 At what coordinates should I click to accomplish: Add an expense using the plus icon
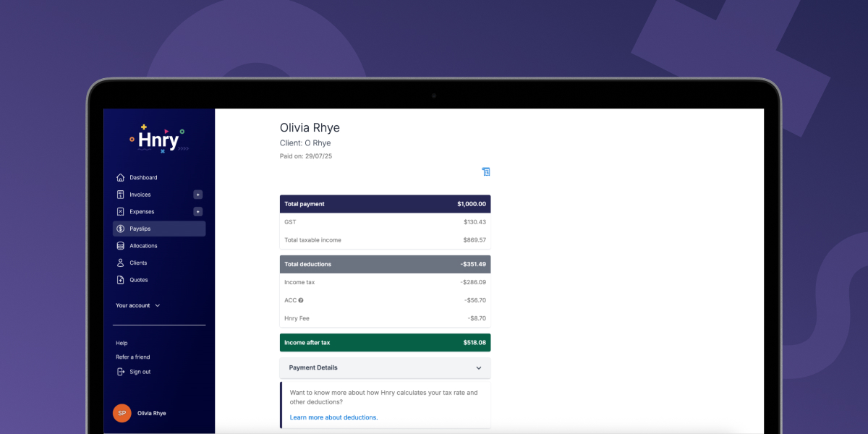[198, 211]
